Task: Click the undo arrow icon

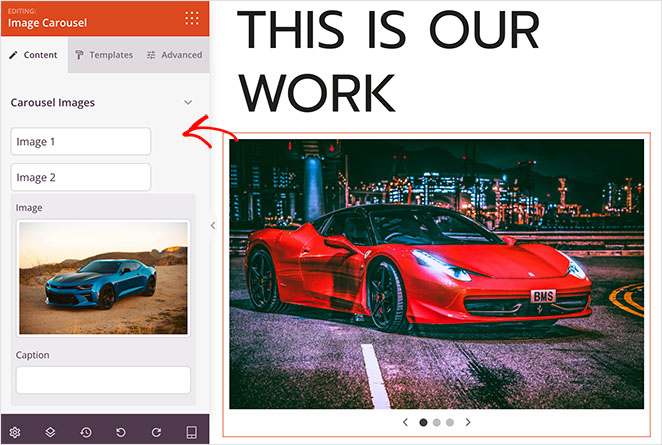Action: click(x=121, y=432)
